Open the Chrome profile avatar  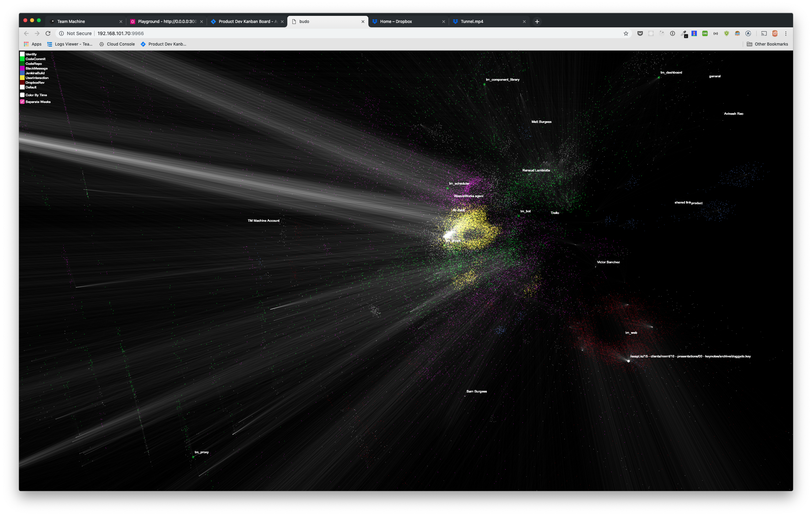pos(775,33)
